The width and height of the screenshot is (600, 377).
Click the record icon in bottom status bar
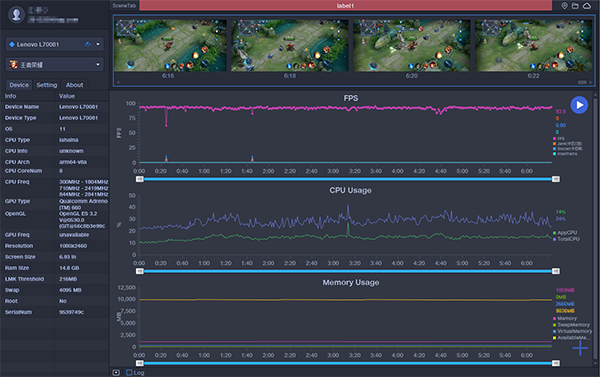[116, 372]
